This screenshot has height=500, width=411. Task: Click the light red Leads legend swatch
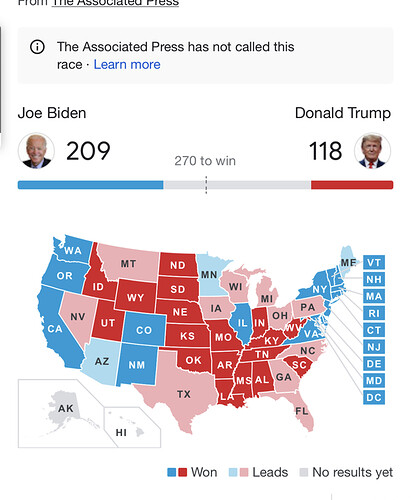click(244, 472)
